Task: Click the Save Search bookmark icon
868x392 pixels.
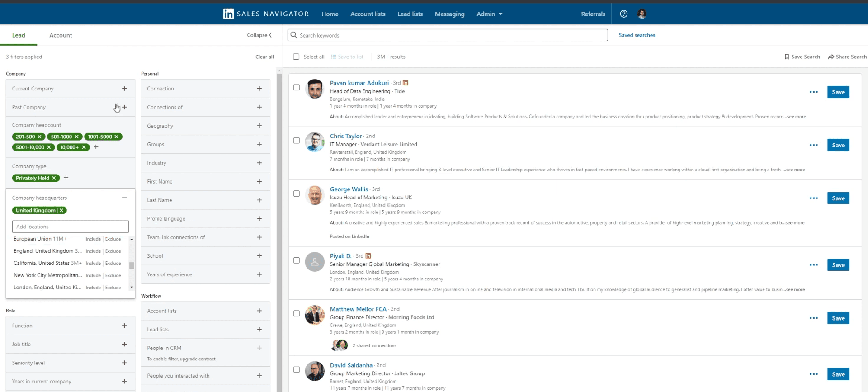Action: point(787,57)
